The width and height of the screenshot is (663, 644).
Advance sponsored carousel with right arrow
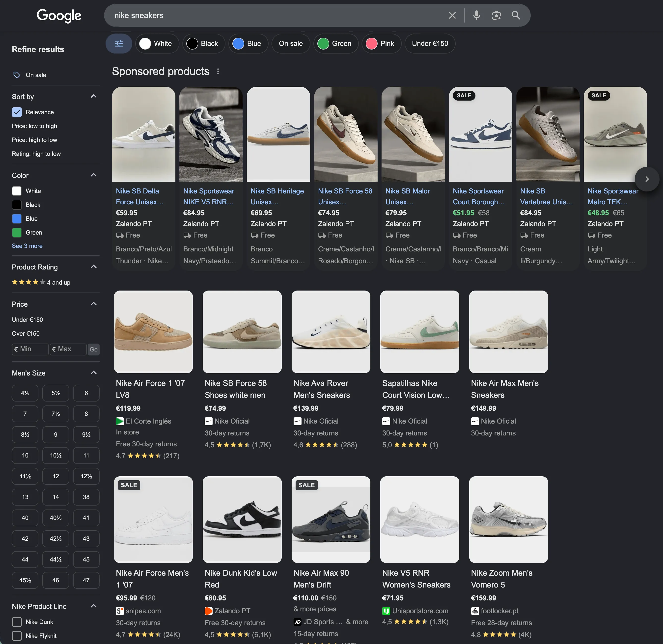pos(647,179)
